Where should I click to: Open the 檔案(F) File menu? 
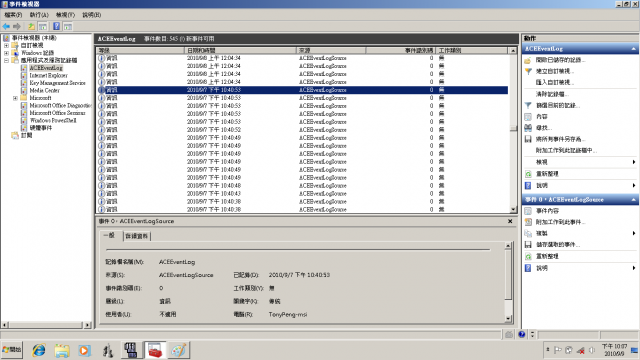pyautogui.click(x=13, y=15)
